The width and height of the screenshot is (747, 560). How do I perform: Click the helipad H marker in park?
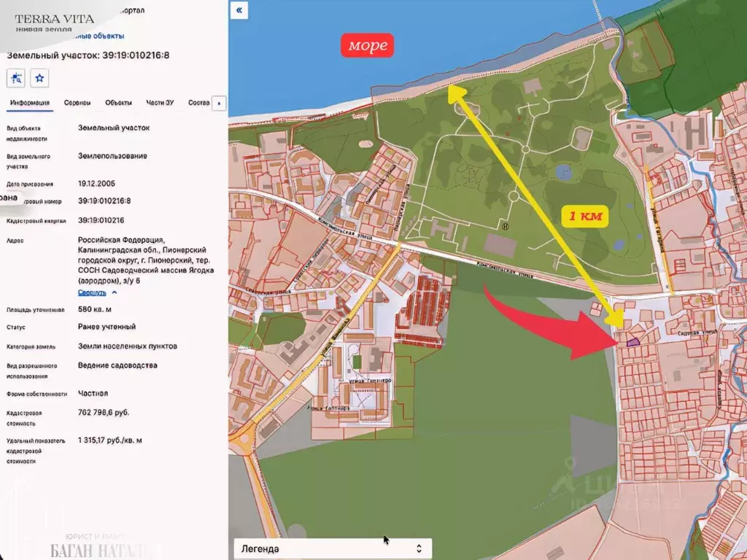[504, 227]
